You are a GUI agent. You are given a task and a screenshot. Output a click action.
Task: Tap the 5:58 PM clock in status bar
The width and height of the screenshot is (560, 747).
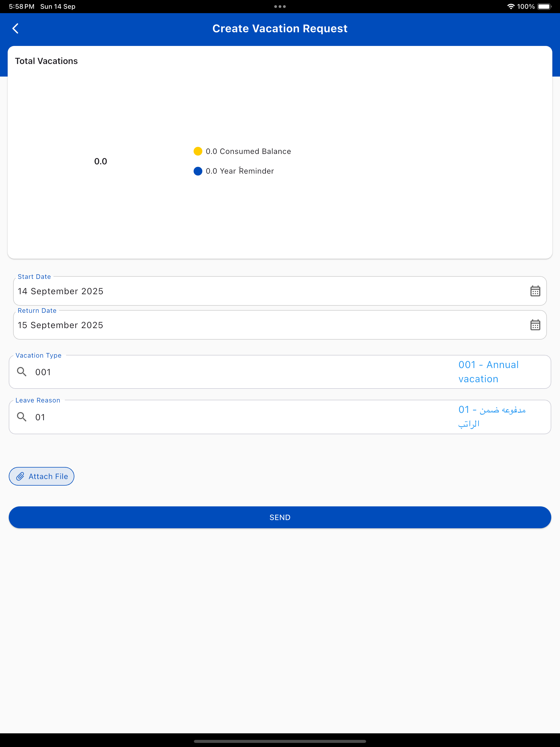point(22,6)
